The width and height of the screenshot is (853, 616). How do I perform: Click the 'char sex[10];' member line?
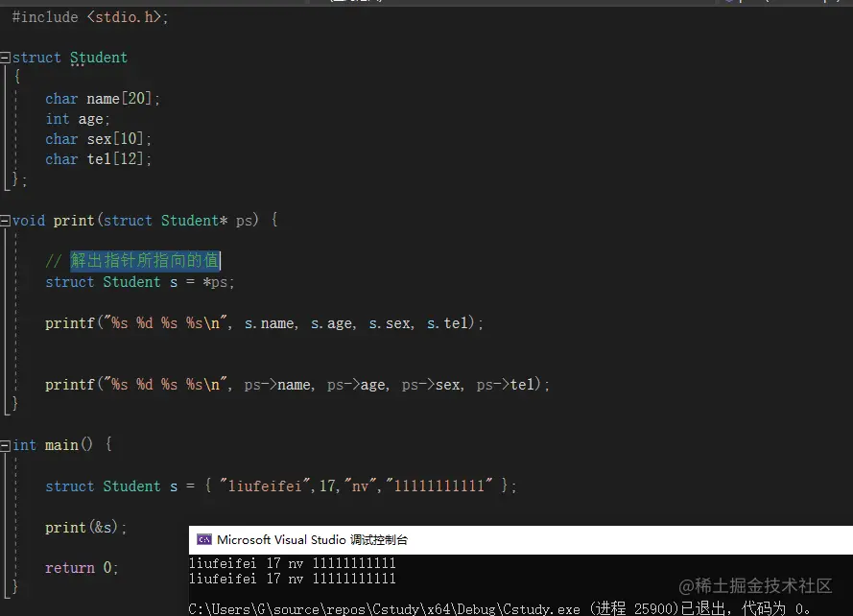(x=99, y=139)
